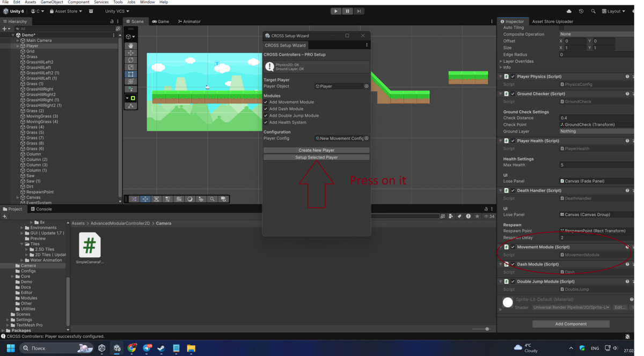Open the package manager store icon in toolbar
The height and width of the screenshot is (356, 644).
(91, 11)
